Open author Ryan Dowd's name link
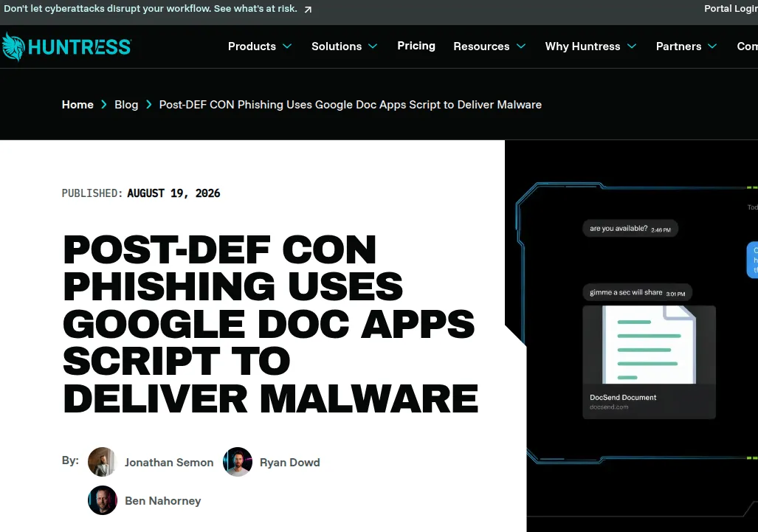758x532 pixels. click(x=290, y=463)
